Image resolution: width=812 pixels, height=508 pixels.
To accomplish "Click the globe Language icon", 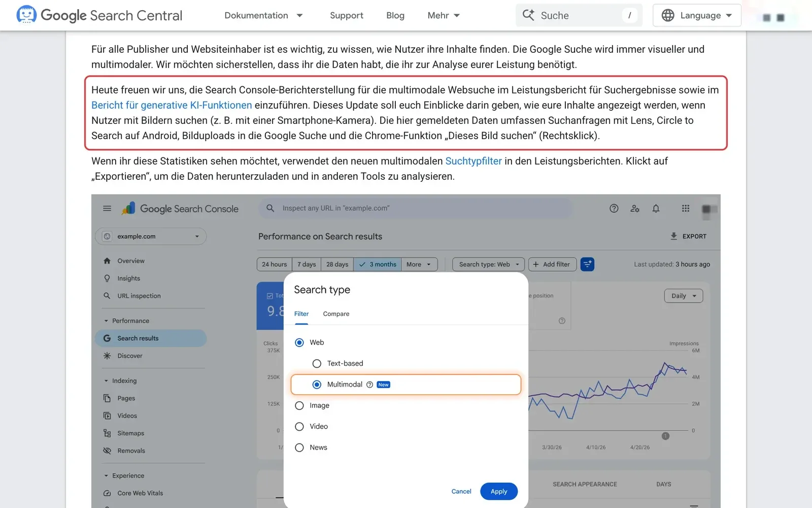I will coord(668,15).
